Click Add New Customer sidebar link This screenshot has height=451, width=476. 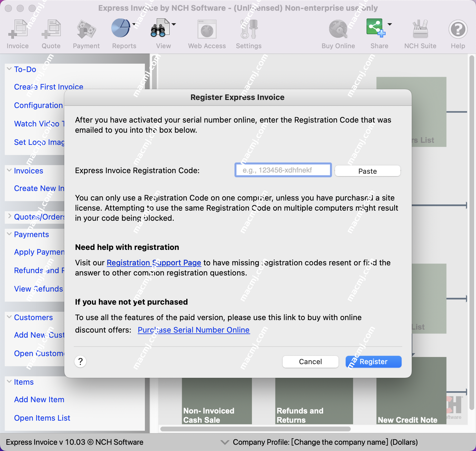click(39, 335)
